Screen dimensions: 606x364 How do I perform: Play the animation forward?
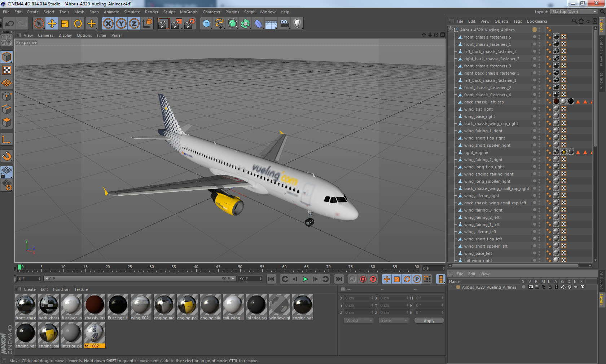(305, 279)
